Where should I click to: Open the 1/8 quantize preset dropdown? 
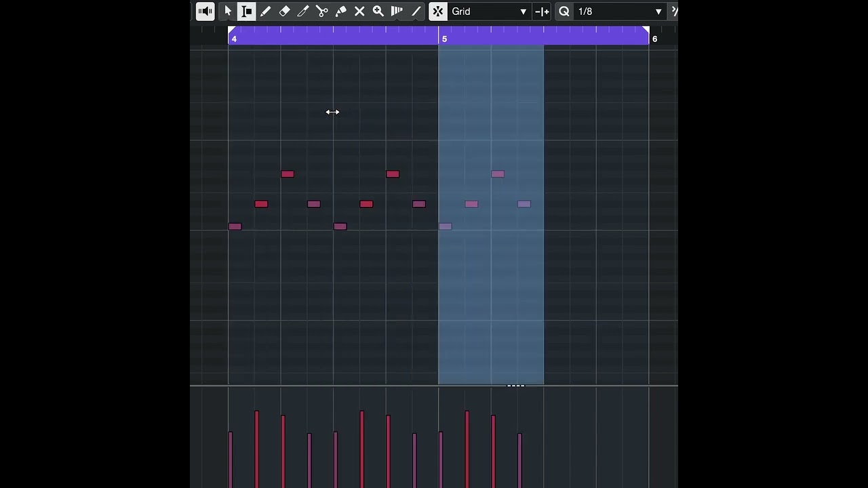pyautogui.click(x=620, y=11)
